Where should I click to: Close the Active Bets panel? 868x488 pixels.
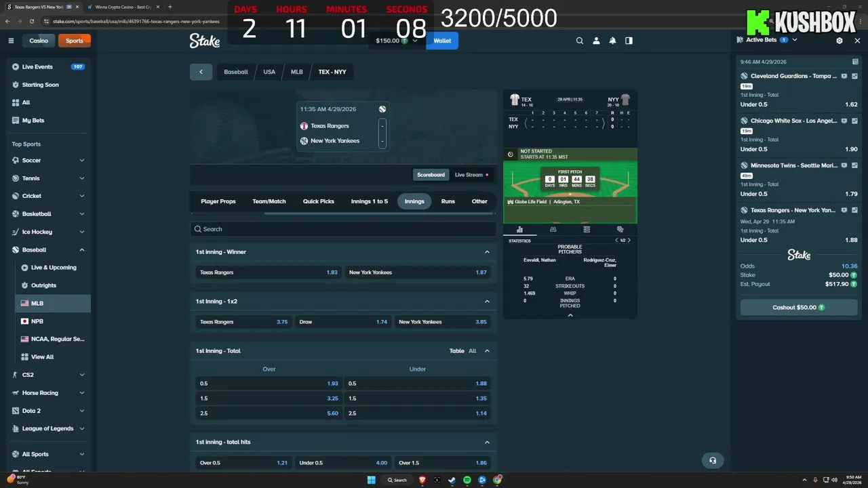pos(857,41)
